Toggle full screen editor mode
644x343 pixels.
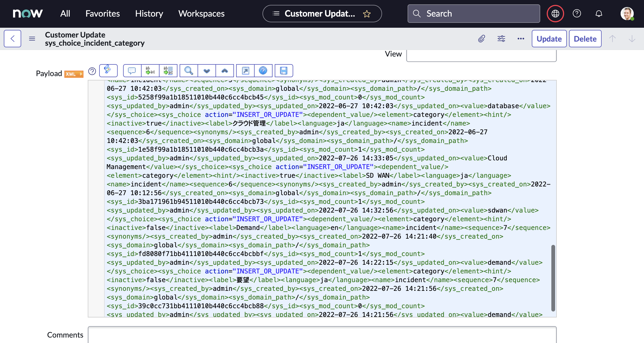click(x=245, y=71)
